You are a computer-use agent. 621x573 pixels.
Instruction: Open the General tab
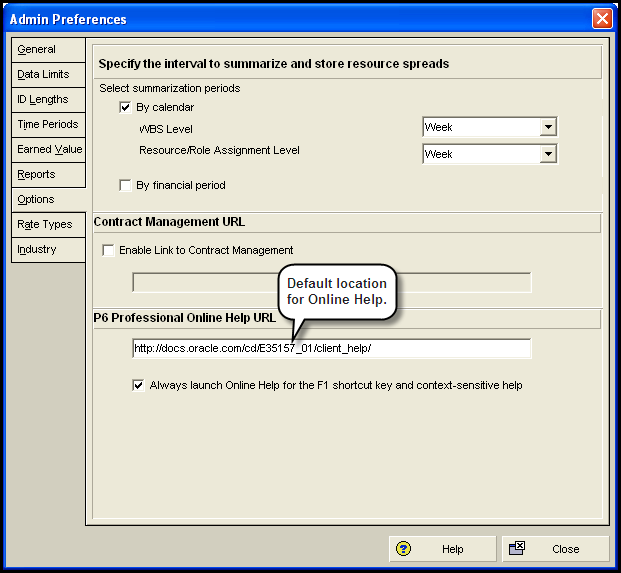point(48,50)
